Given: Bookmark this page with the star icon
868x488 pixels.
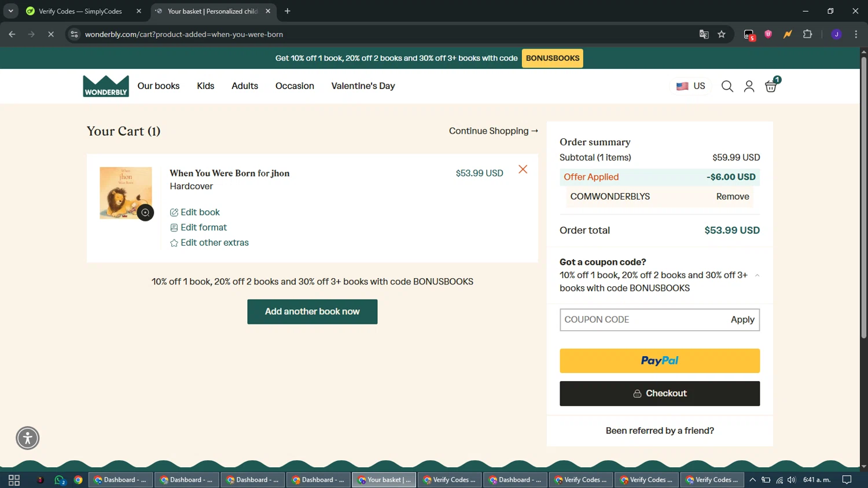Looking at the screenshot, I should 722,34.
